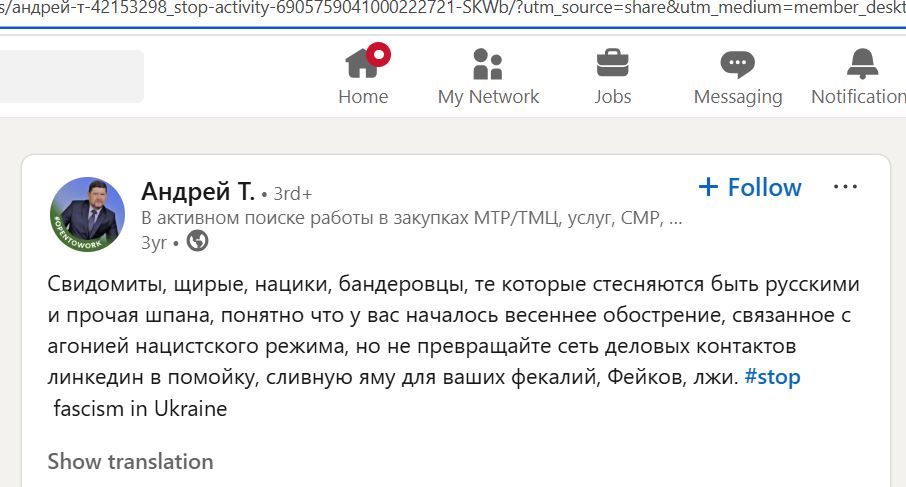Open the Notifications bell icon
This screenshot has width=906, height=487.
[862, 64]
